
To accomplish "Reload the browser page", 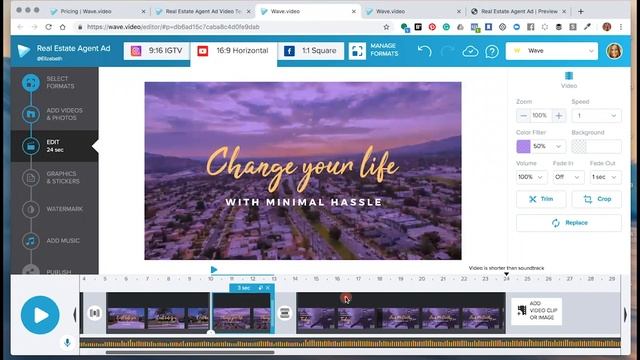I will click(x=49, y=27).
